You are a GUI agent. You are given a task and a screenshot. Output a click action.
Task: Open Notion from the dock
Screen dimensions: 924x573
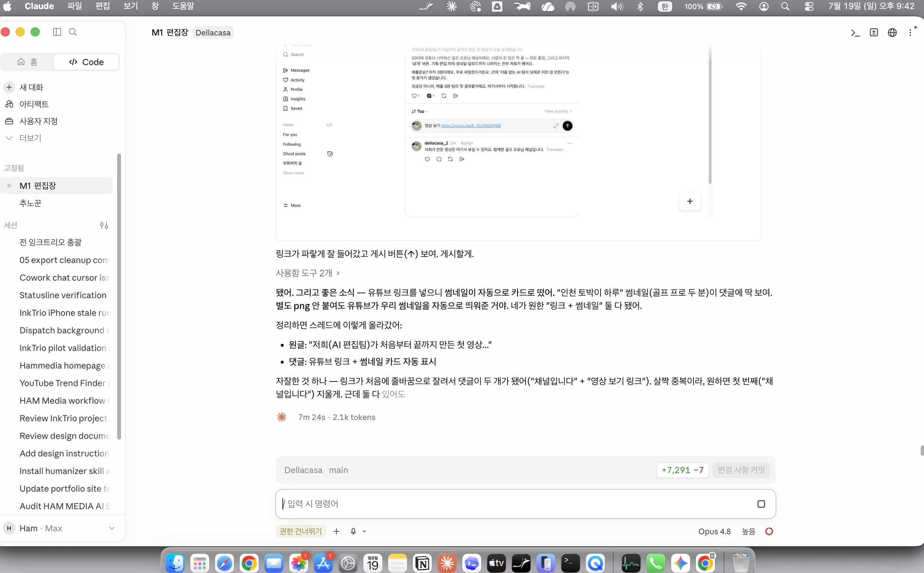422,563
